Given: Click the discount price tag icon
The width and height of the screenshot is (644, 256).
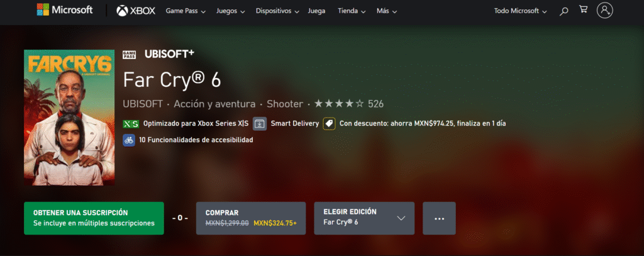Looking at the screenshot, I should [x=330, y=123].
